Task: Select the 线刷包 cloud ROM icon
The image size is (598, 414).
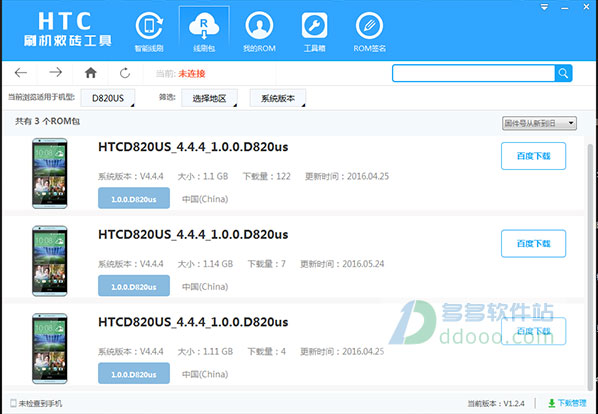Action: click(x=204, y=32)
